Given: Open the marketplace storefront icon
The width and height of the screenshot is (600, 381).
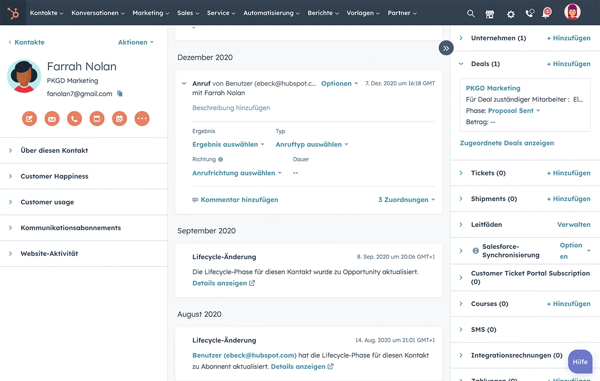Looking at the screenshot, I should (489, 14).
